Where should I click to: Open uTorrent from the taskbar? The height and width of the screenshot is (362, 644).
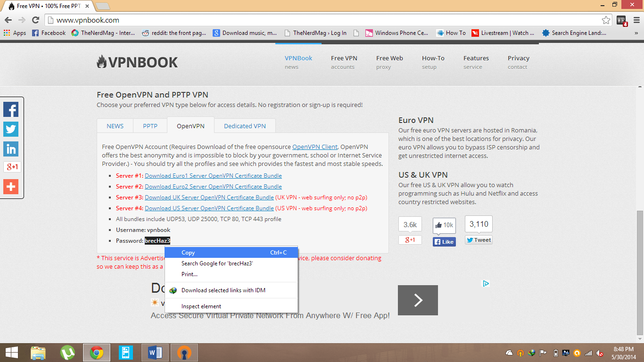(x=67, y=353)
